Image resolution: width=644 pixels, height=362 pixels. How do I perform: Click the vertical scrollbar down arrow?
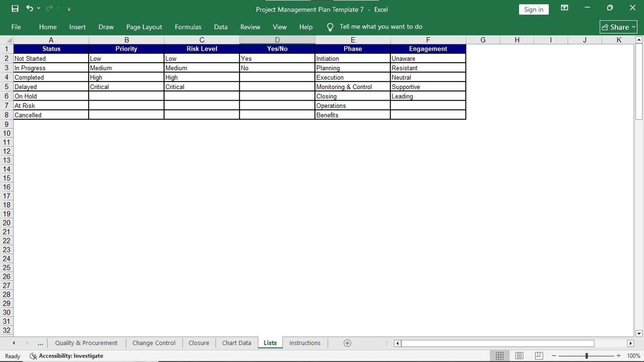639,334
